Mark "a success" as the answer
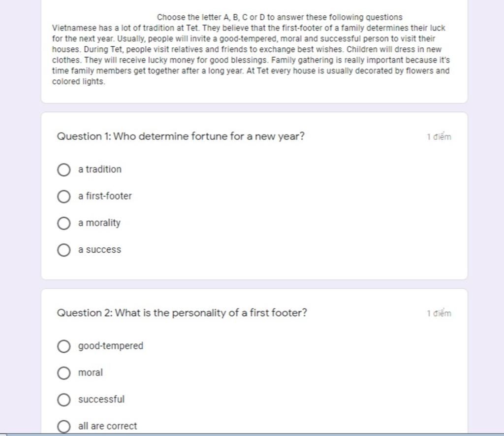 63,250
